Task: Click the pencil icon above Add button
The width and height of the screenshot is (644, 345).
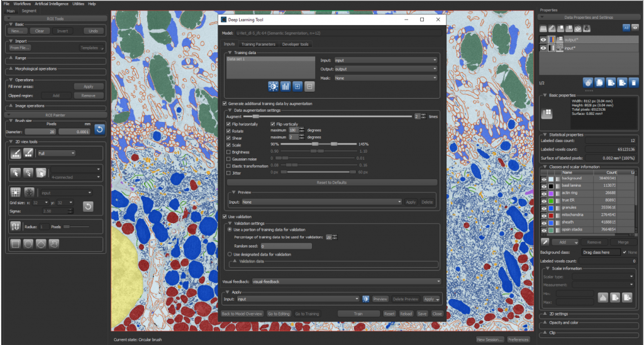Action: (545, 242)
